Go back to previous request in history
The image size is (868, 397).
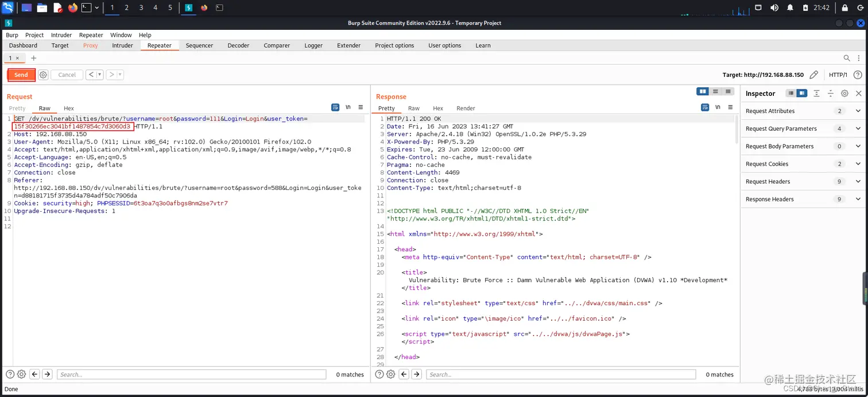coord(91,75)
